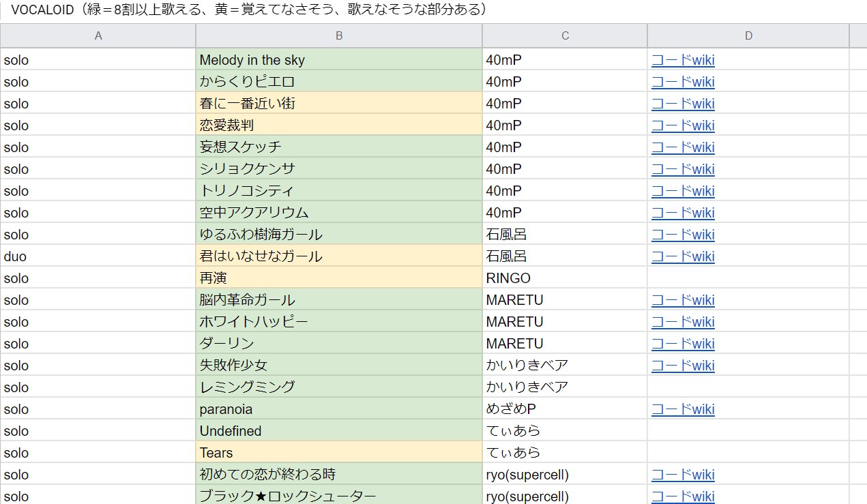Select the Melody in the sky cell

click(339, 59)
